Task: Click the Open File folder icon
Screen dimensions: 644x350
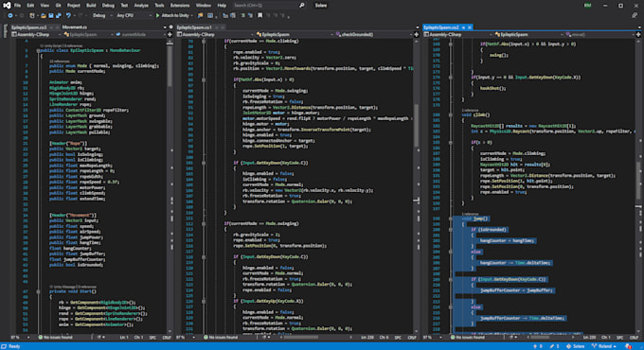Action: (x=44, y=15)
